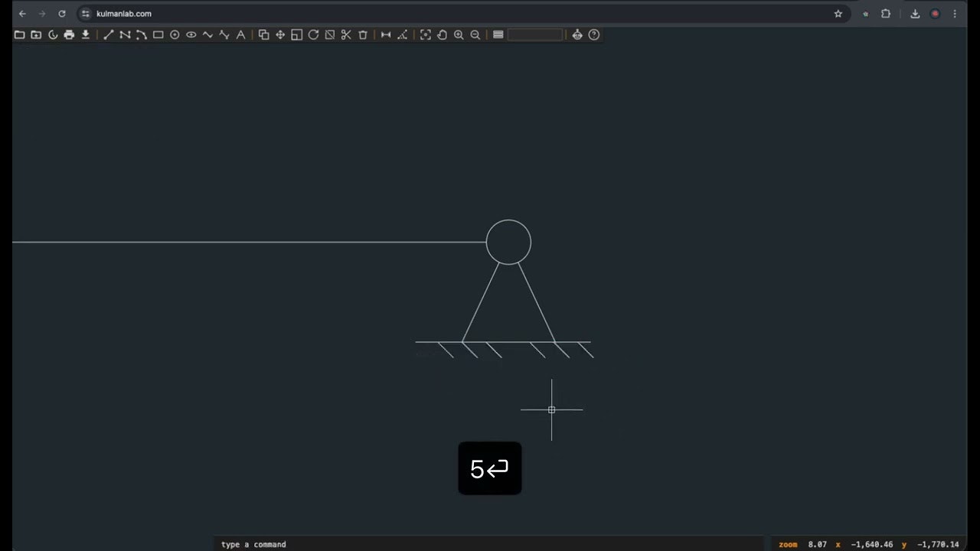
Task: Click the dark mode moon icon
Action: 53,34
